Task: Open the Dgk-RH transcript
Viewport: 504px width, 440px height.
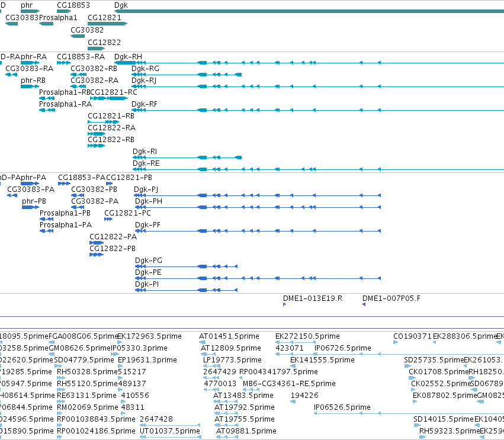Action: 309,63
